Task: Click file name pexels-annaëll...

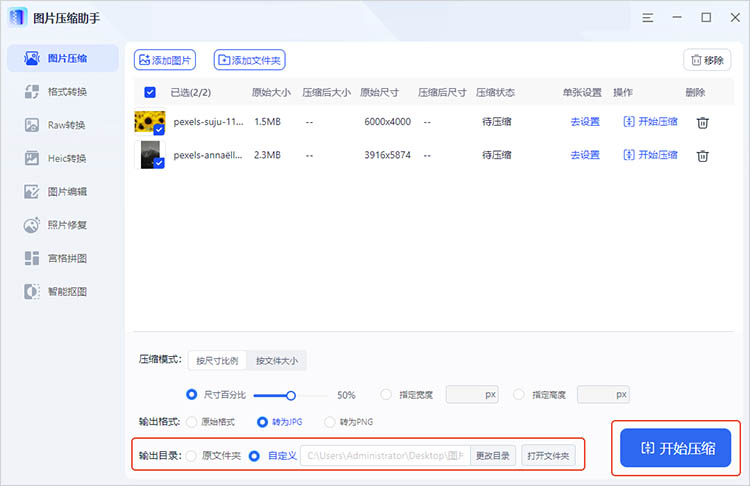Action: click(x=208, y=155)
